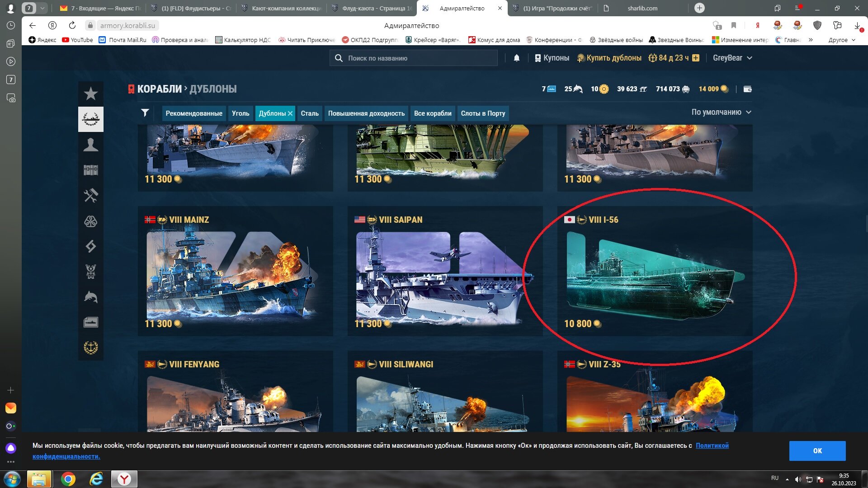Open the VIII Z-35 ship card
Viewport: 868px width, 488px height.
[x=655, y=391]
